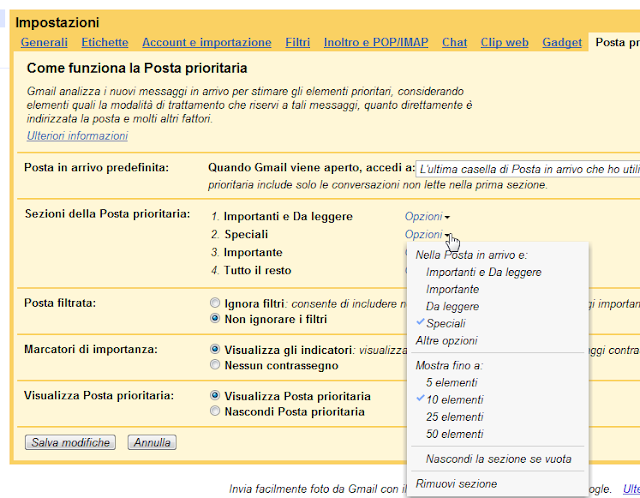Choose Nessun contrassegno radio option
Image resolution: width=640 pixels, height=498 pixels.
(215, 365)
